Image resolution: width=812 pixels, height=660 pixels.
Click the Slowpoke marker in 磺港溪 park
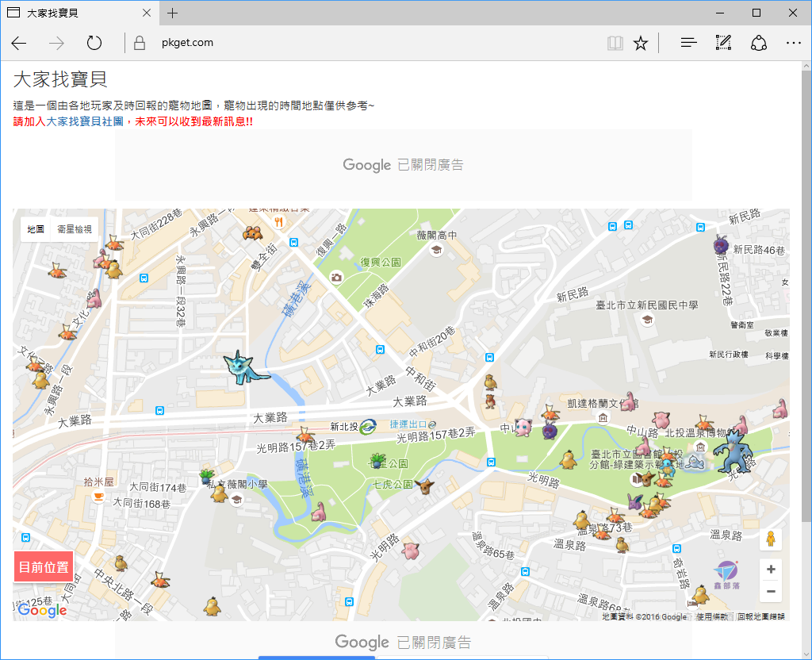pos(319,512)
